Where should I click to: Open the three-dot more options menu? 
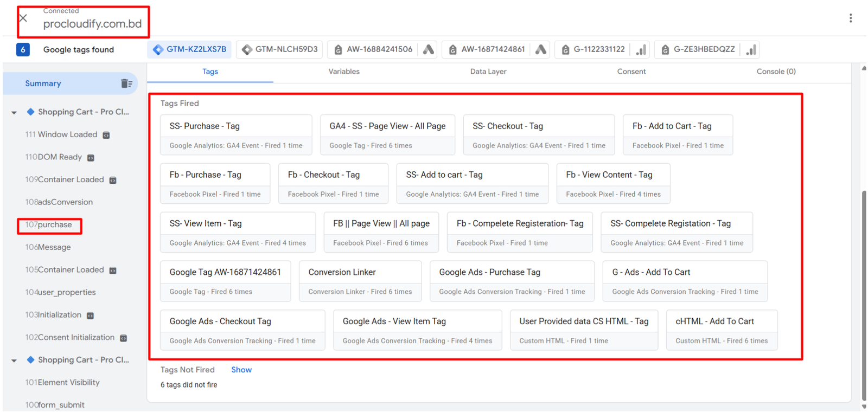[850, 18]
